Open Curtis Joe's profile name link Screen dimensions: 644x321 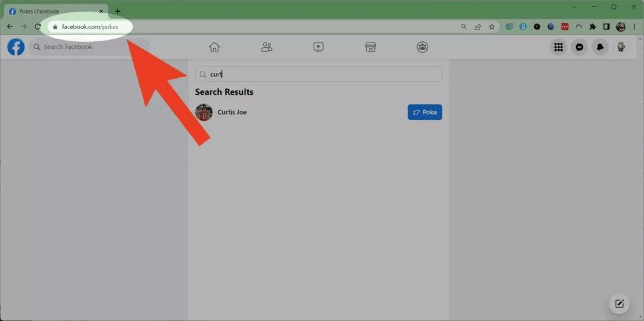(x=232, y=112)
